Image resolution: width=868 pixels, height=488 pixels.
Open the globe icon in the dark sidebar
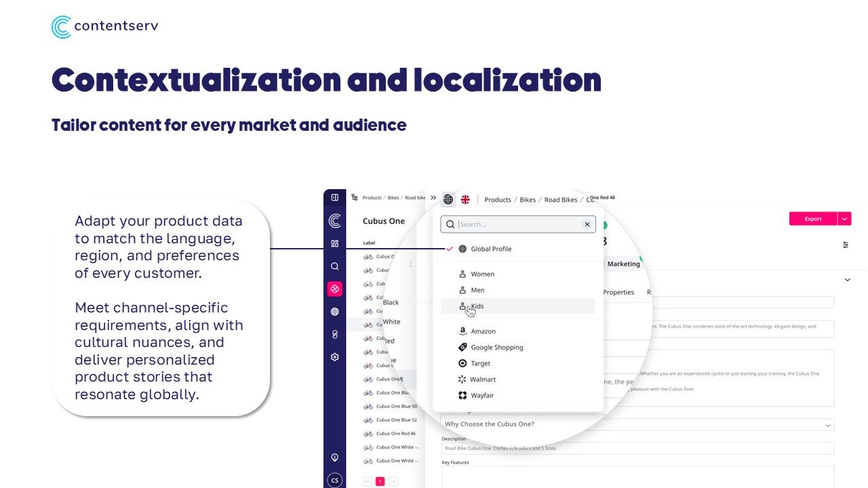pos(334,312)
